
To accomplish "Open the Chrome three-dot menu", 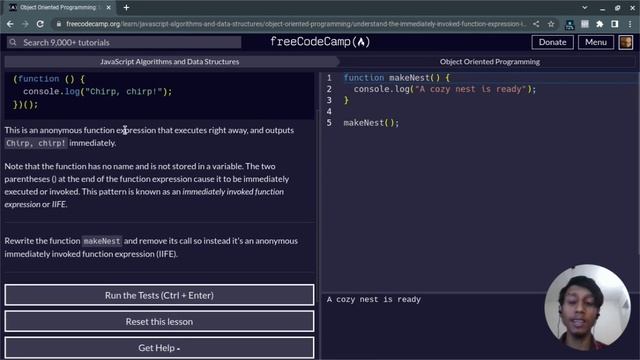I will [x=630, y=24].
